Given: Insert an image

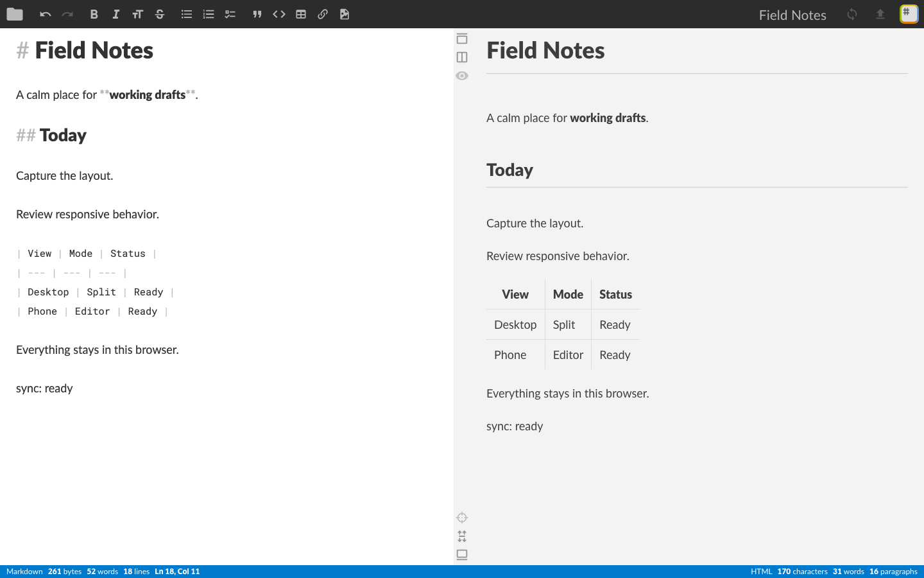Looking at the screenshot, I should pos(345,14).
